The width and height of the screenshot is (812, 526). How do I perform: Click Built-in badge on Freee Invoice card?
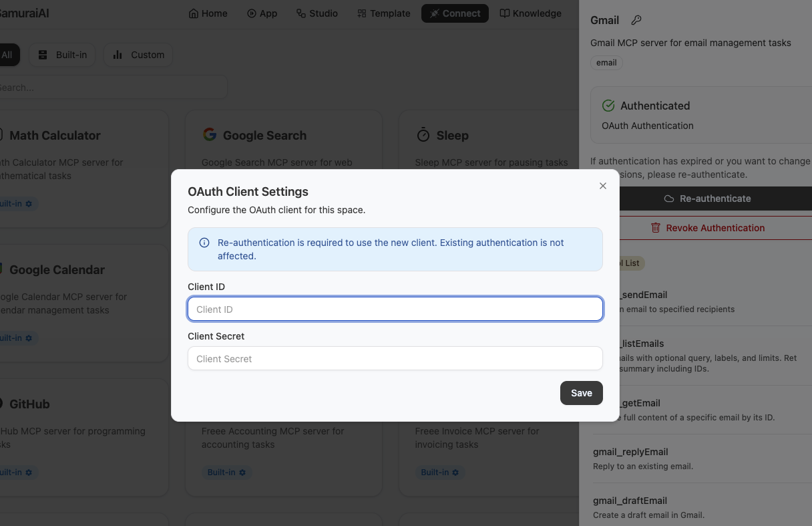coord(439,472)
